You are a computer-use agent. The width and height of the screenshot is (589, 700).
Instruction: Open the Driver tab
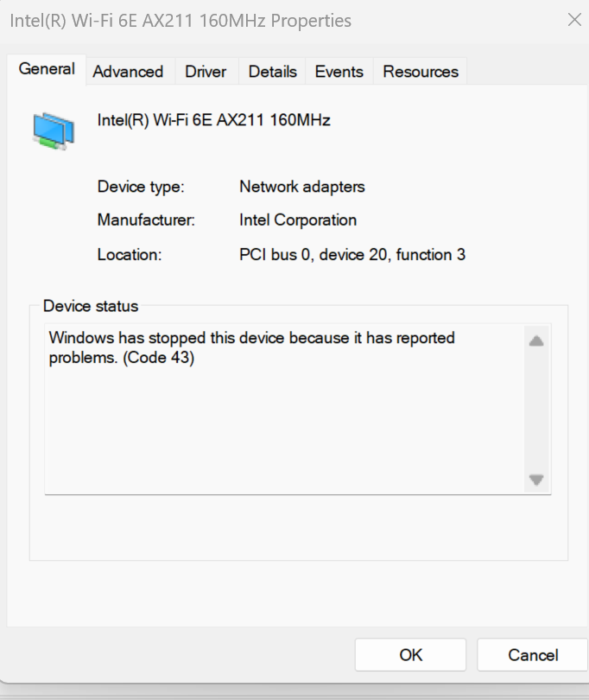pyautogui.click(x=206, y=72)
